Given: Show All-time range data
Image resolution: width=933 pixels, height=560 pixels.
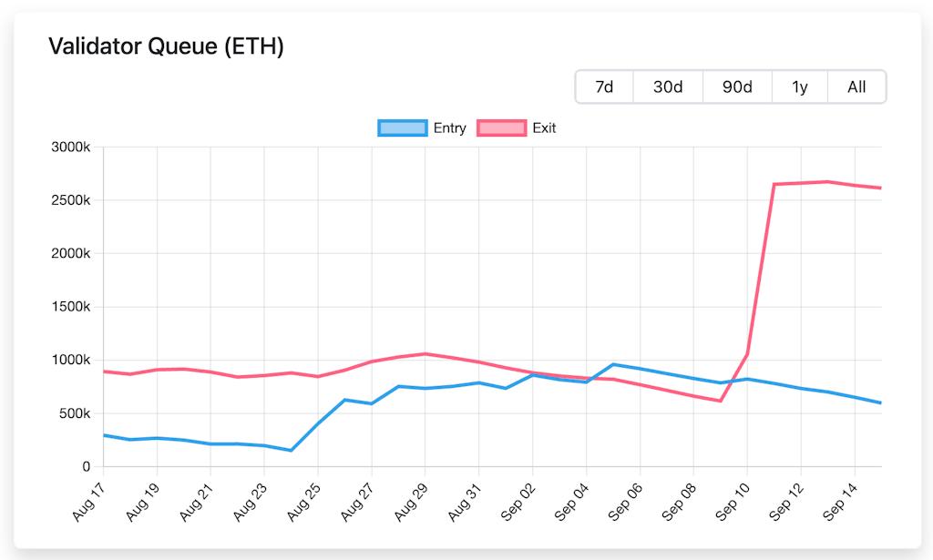Looking at the screenshot, I should (x=856, y=87).
